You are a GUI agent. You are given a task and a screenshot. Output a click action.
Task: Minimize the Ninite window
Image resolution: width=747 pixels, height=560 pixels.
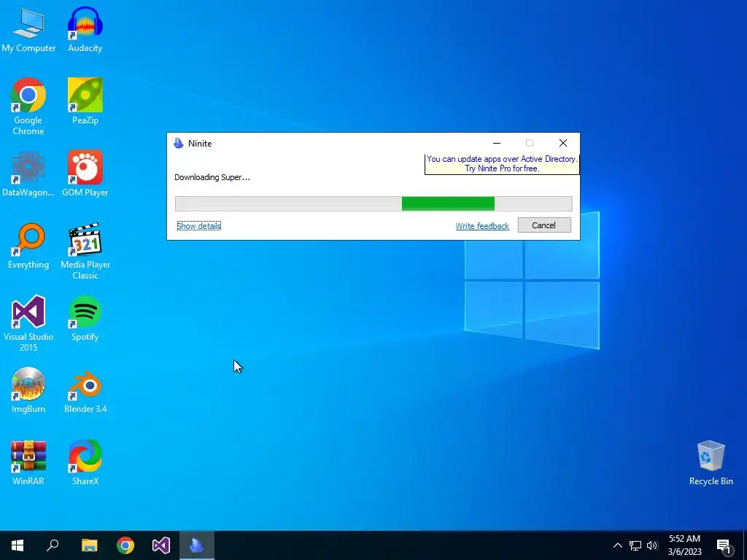click(x=496, y=143)
